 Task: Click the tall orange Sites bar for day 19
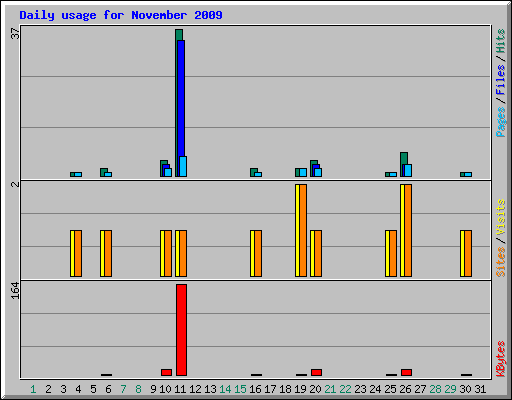point(303,230)
